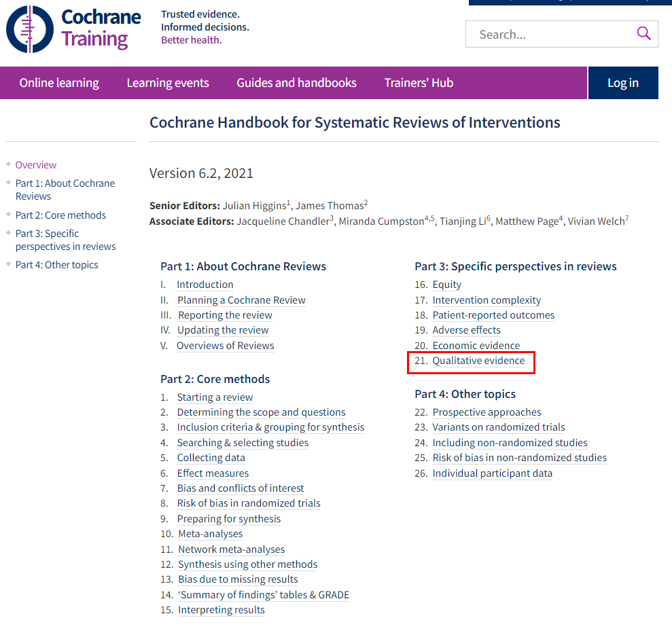
Task: Open Intervention complexity chapter
Action: [487, 300]
